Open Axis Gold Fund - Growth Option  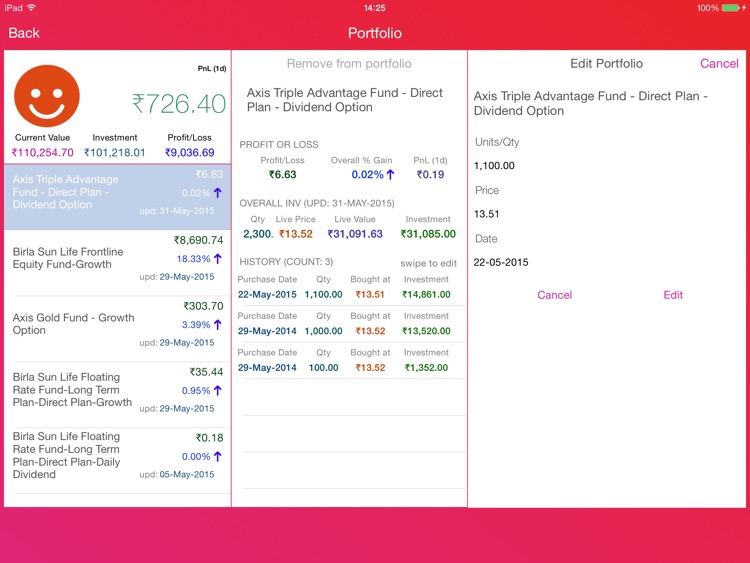point(117,329)
